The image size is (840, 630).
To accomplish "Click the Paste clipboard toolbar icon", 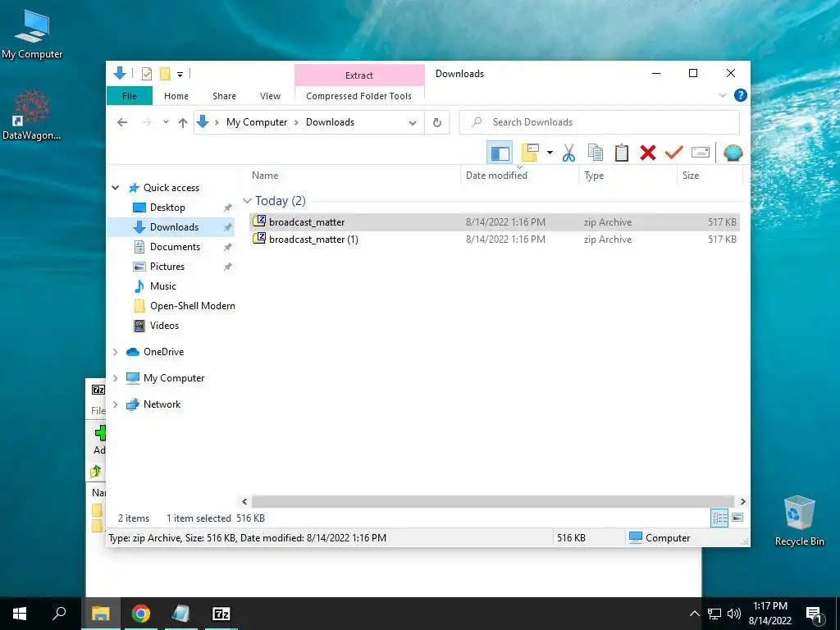I will click(x=622, y=153).
